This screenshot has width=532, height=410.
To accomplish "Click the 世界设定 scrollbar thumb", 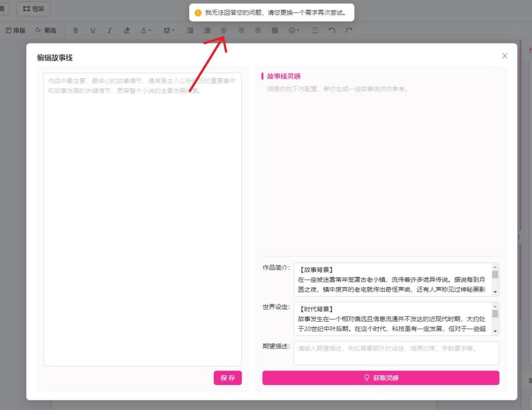I will 495,313.
